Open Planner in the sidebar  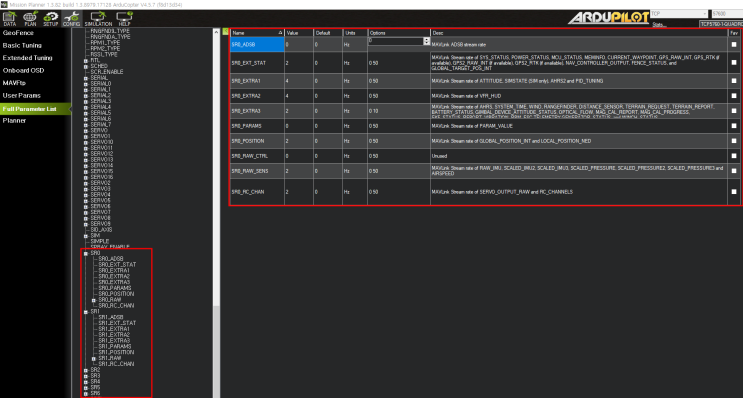pyautogui.click(x=14, y=120)
